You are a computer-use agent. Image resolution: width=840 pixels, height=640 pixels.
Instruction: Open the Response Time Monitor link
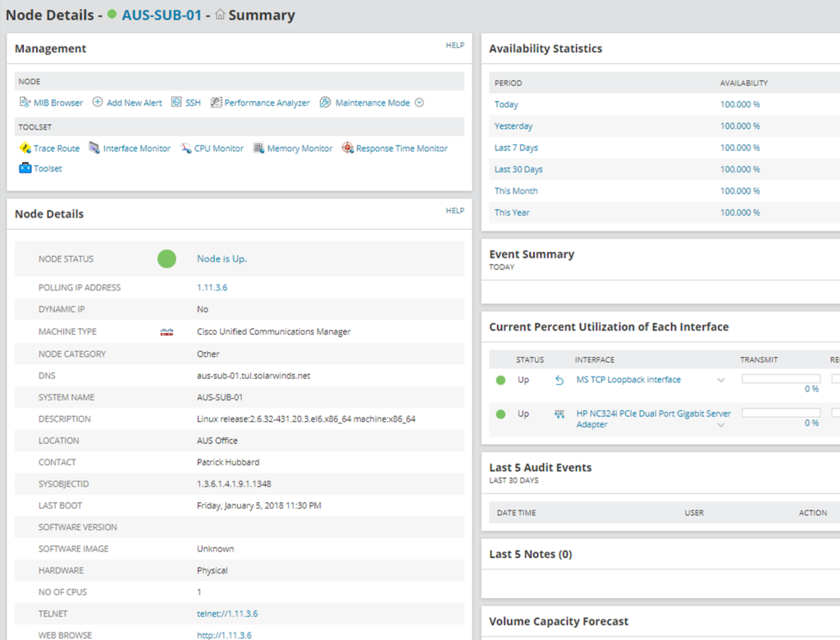tap(402, 149)
